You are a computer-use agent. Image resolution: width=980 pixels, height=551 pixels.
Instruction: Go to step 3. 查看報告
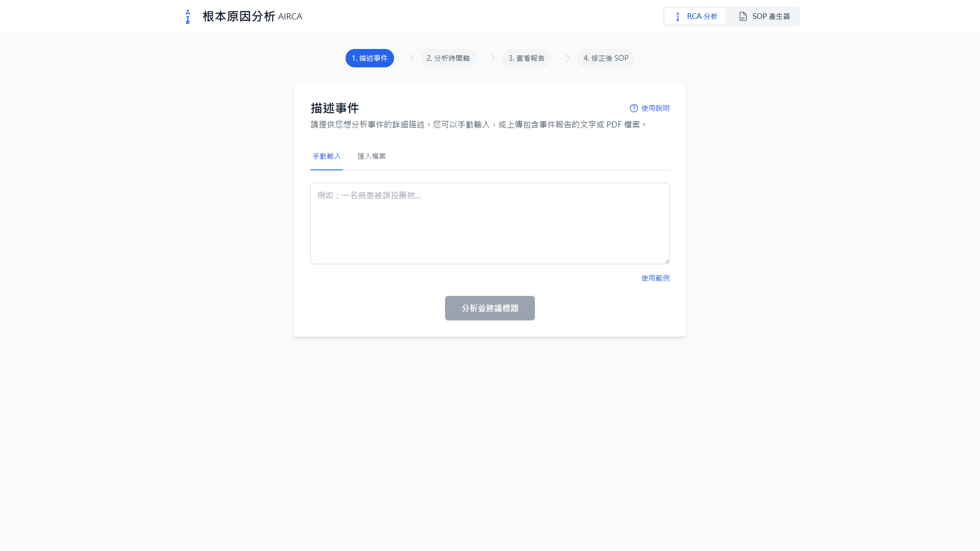[526, 58]
